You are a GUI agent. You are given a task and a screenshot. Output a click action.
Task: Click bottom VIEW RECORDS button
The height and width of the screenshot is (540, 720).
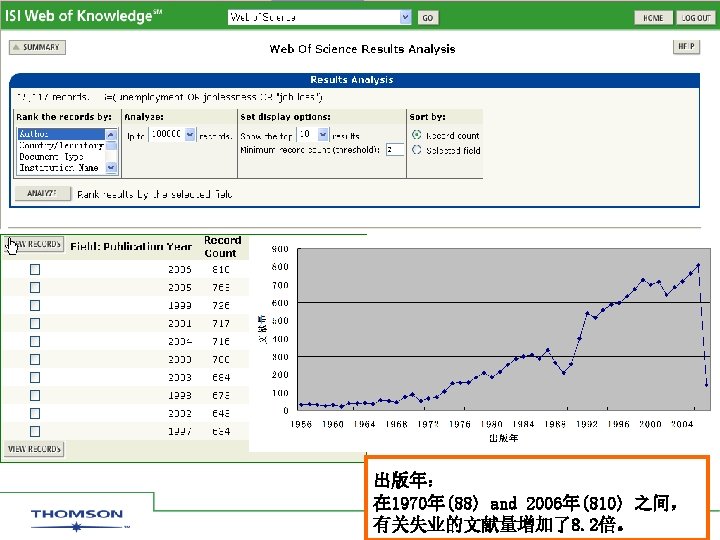34,449
